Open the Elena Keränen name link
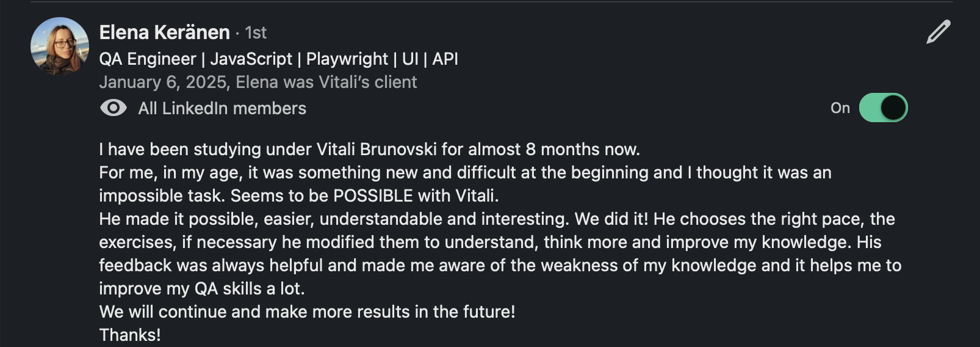The height and width of the screenshot is (347, 980). click(x=164, y=32)
